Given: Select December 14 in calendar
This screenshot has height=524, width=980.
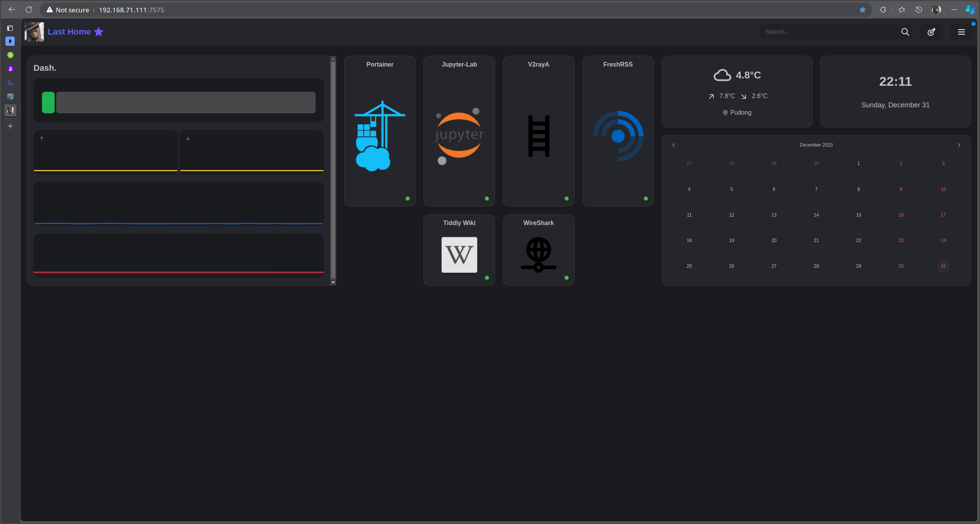Looking at the screenshot, I should click(x=816, y=215).
